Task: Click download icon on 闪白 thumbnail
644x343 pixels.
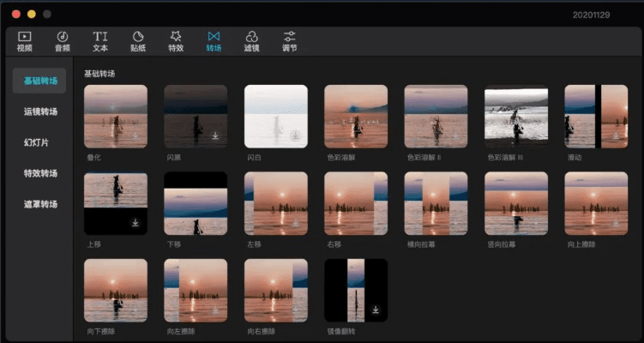Action: (x=295, y=135)
